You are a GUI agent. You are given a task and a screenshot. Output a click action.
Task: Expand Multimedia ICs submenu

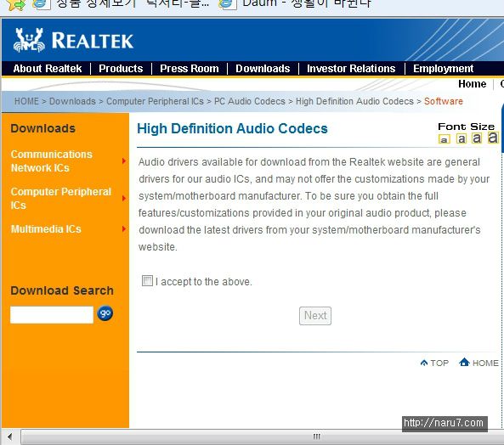124,229
